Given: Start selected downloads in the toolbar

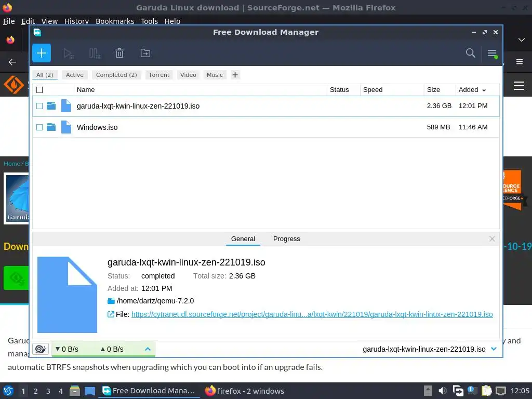Looking at the screenshot, I should (69, 54).
